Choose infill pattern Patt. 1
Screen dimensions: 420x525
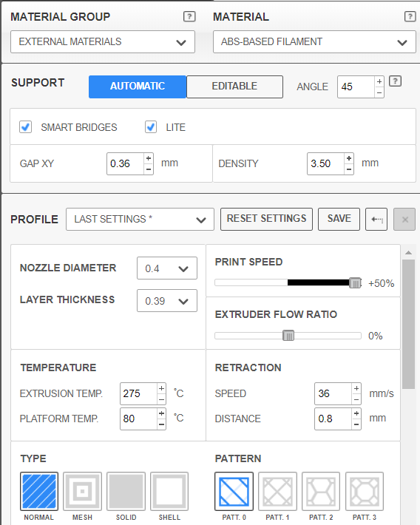277,491
